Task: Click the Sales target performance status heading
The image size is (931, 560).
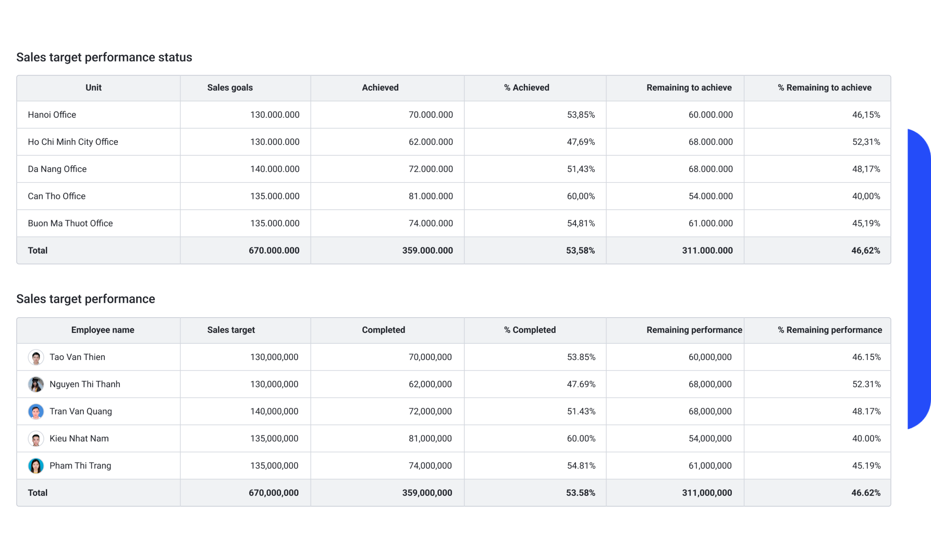Action: (104, 57)
